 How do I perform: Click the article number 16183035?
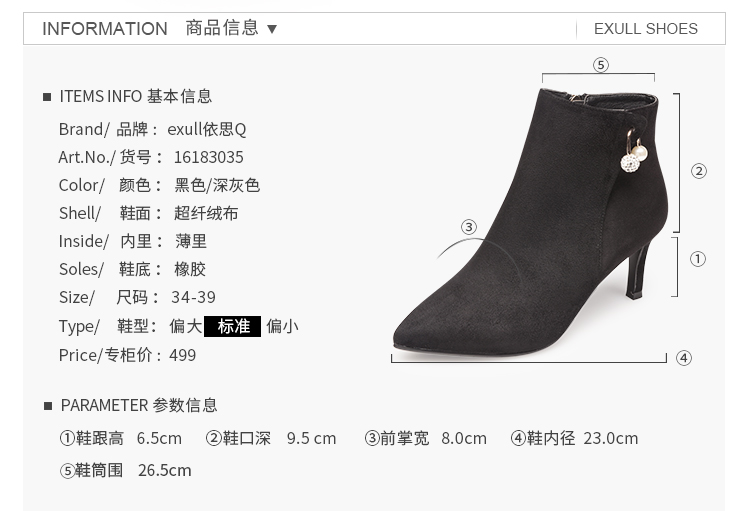coord(209,157)
